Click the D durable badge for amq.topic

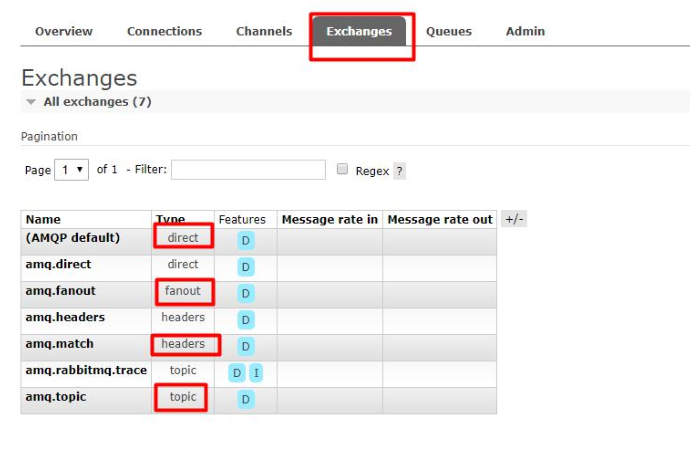246,399
